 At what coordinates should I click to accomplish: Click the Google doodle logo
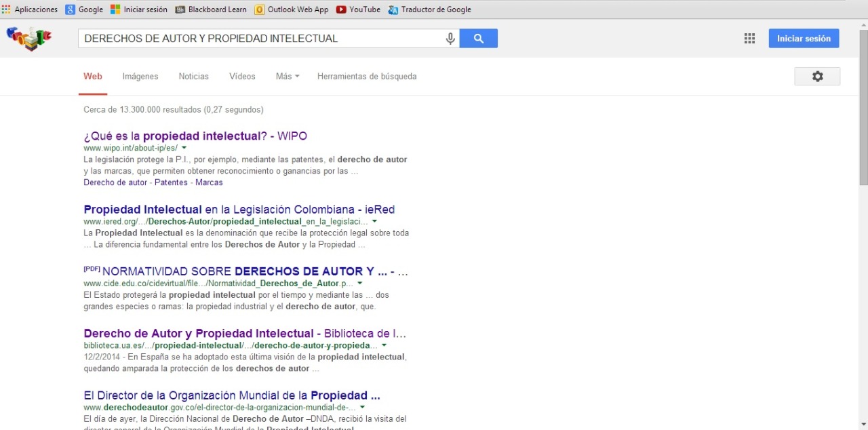[29, 39]
